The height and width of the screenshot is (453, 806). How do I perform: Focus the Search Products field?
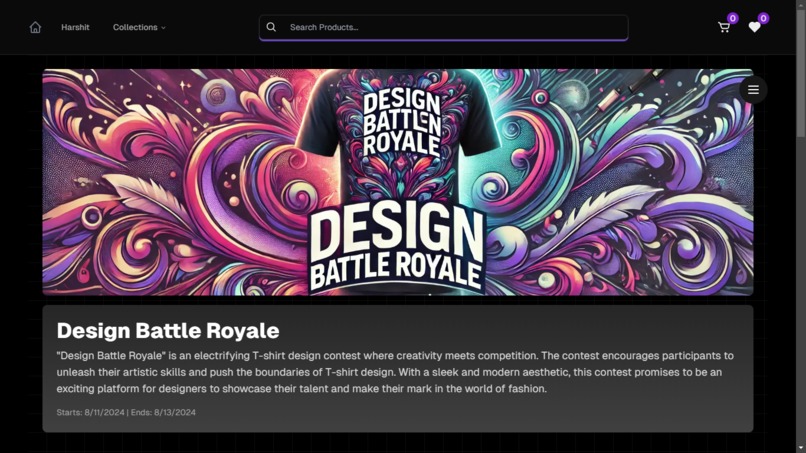tap(443, 27)
